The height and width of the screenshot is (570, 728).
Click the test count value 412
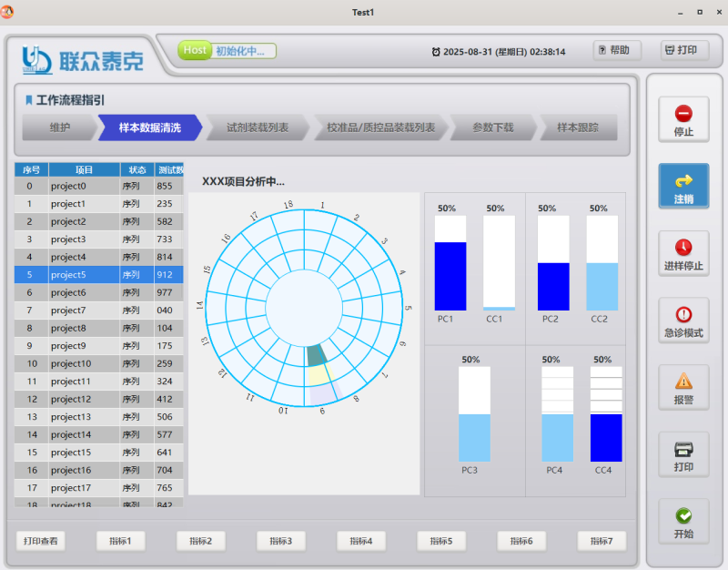coord(165,399)
